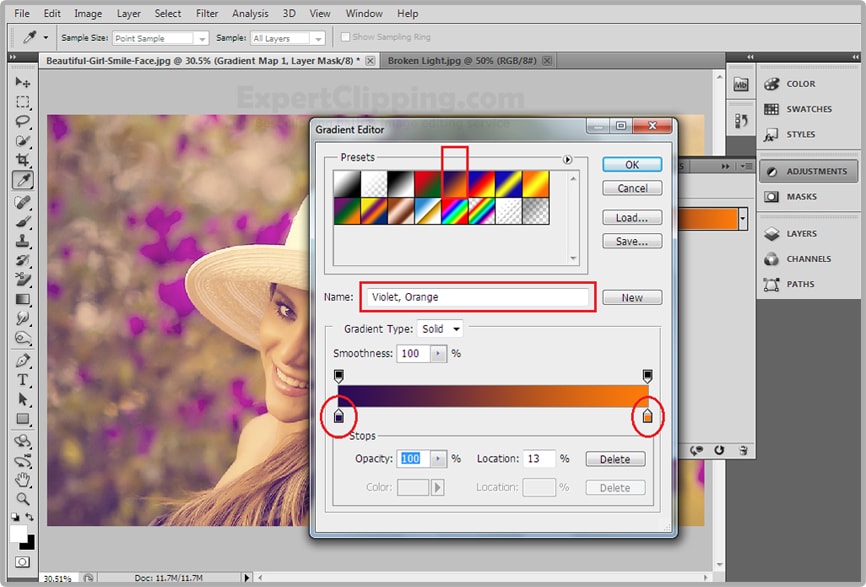866x587 pixels.
Task: Click the gradient Name text field
Action: tap(477, 297)
